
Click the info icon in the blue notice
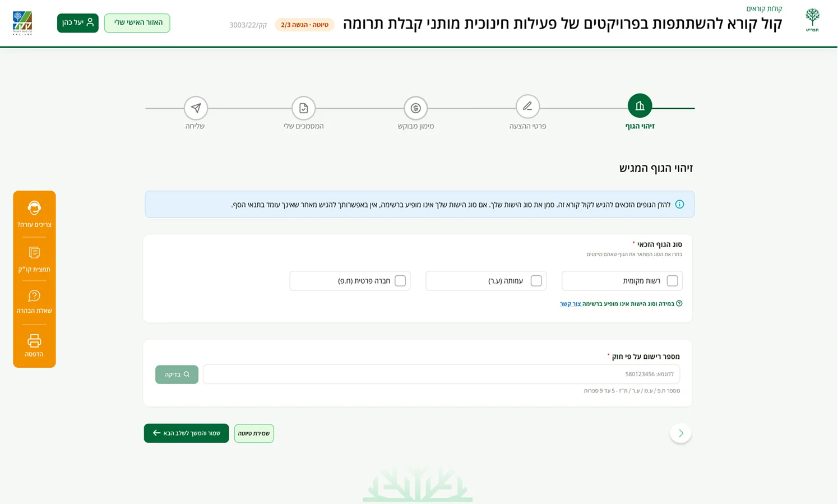click(x=679, y=204)
